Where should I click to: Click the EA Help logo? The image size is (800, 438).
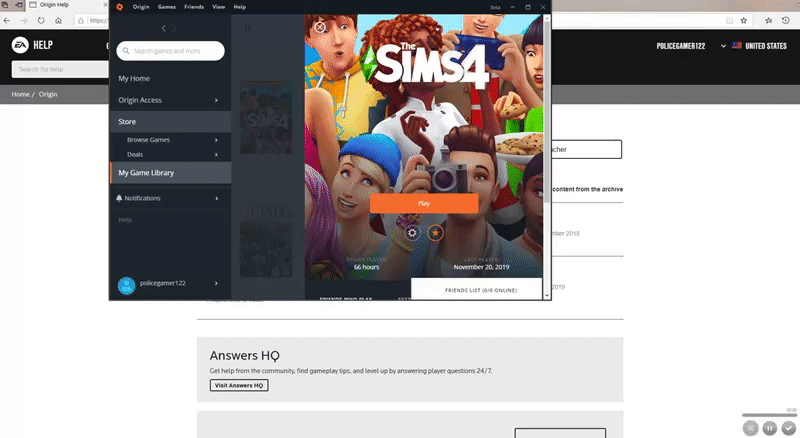pyautogui.click(x=32, y=45)
